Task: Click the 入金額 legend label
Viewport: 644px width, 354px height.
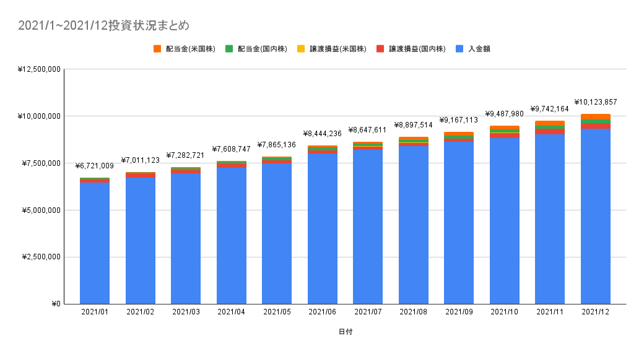Action: (479, 49)
